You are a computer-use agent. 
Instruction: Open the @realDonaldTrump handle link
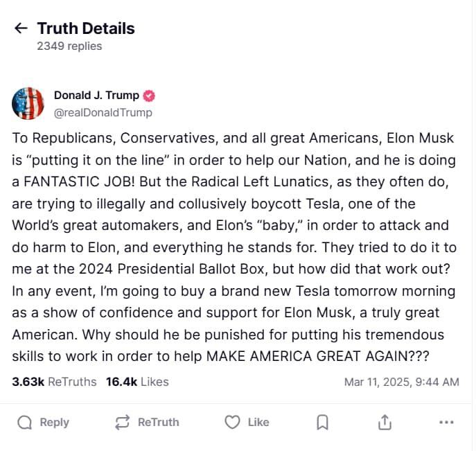103,112
